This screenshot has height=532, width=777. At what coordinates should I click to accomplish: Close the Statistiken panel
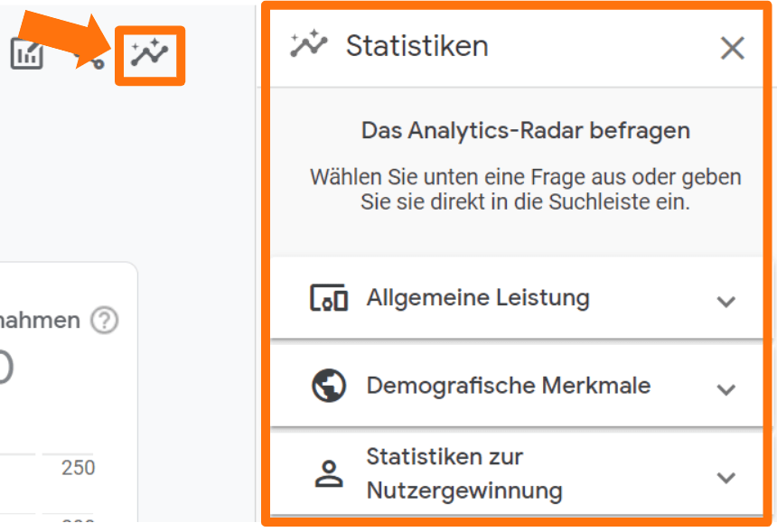tap(733, 49)
